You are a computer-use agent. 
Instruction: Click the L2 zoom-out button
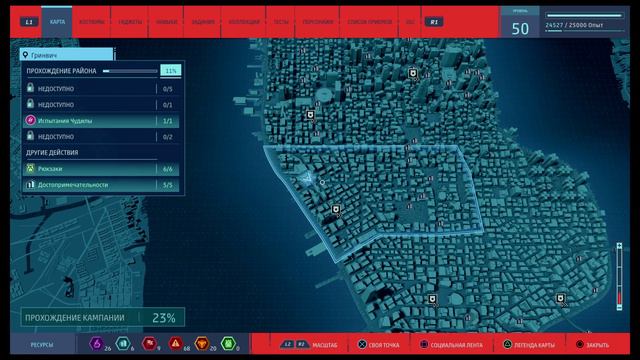pos(288,344)
